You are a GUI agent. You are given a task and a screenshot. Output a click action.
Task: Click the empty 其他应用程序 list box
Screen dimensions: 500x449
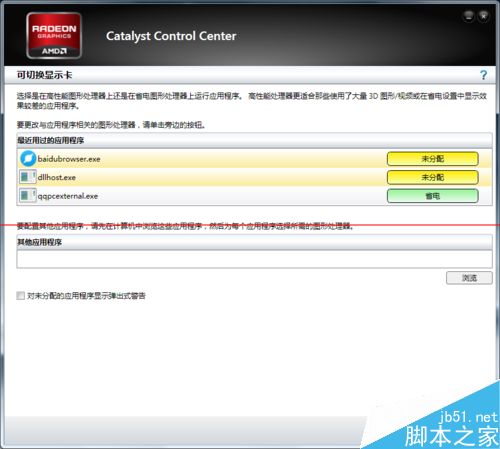tap(254, 259)
